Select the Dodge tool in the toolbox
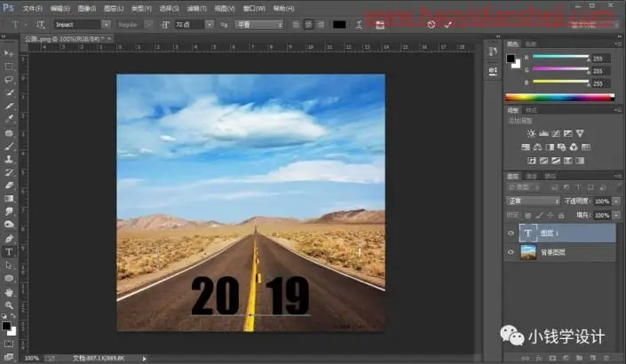The height and width of the screenshot is (364, 626). click(9, 225)
